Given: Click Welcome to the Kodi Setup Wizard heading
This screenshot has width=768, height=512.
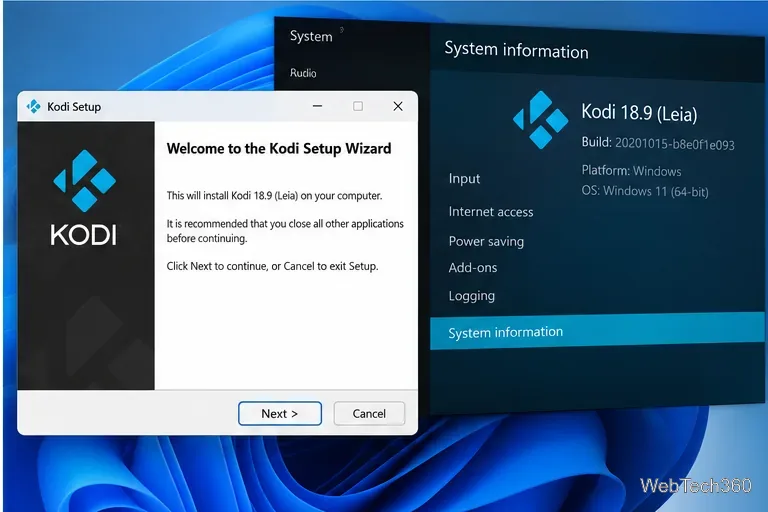Looking at the screenshot, I should click(x=279, y=148).
